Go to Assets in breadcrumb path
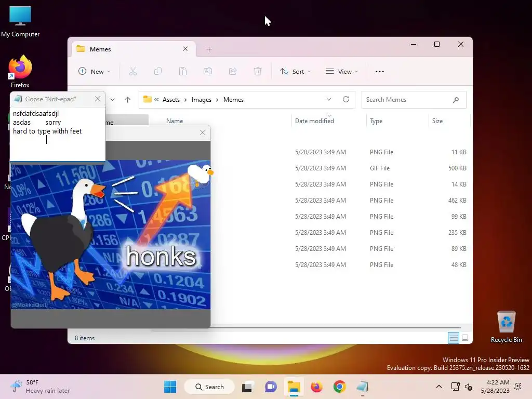 click(x=171, y=100)
